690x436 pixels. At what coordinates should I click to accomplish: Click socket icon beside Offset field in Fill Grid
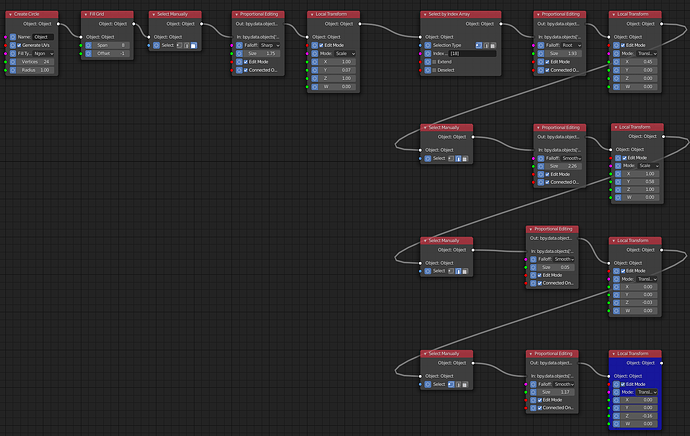[x=88, y=54]
